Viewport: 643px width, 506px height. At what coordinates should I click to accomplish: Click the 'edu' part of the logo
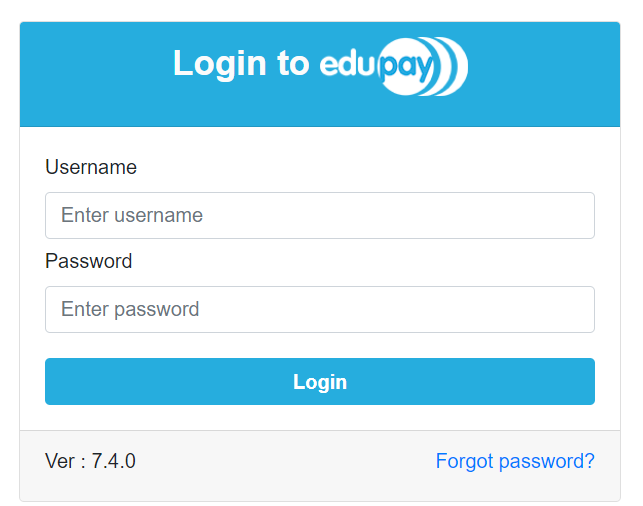click(x=348, y=64)
